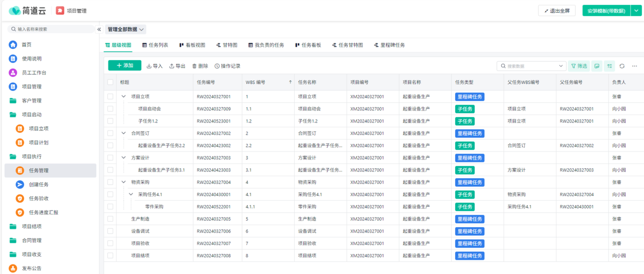
Task: Switch to 任务看板 tab
Action: pyautogui.click(x=308, y=45)
